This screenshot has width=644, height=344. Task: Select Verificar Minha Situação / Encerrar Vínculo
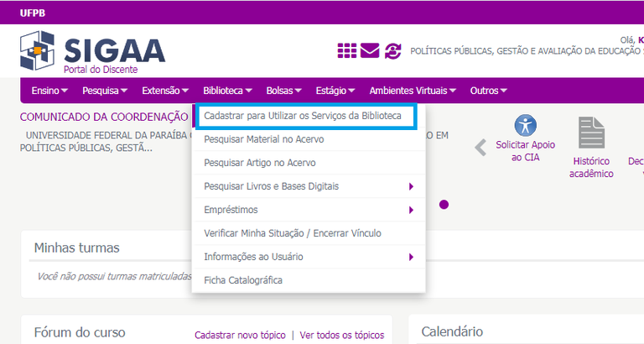click(309, 233)
